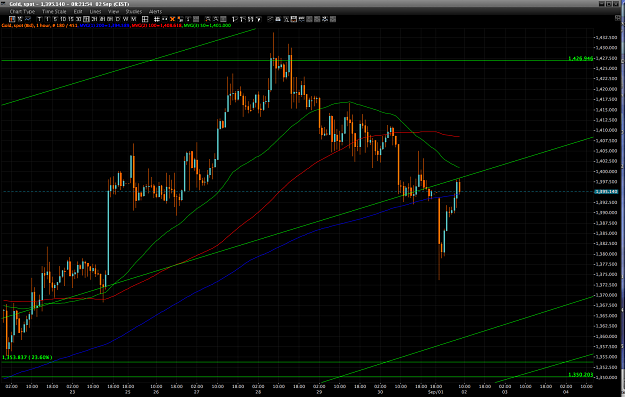625x397 pixels.
Task: Select the candlestick chart type icon
Action: [12, 19]
